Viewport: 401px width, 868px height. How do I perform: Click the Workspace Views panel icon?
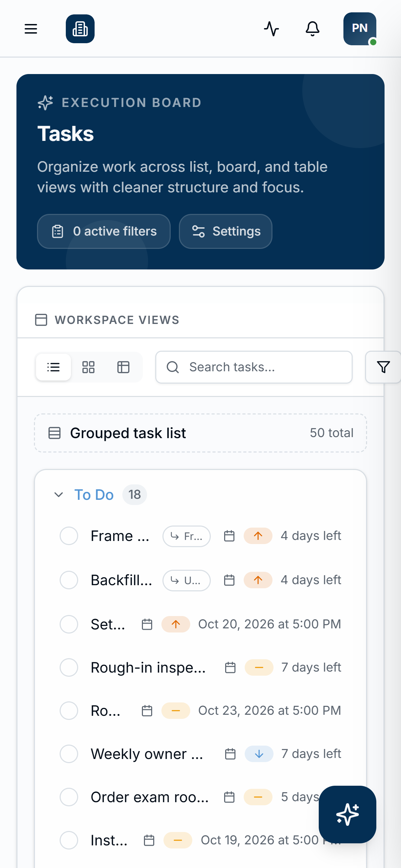[41, 320]
